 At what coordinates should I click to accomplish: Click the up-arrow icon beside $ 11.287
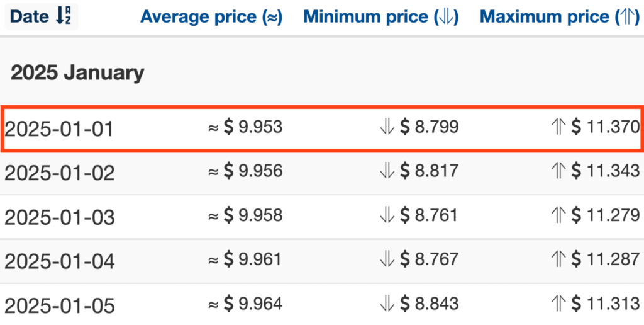tap(558, 259)
